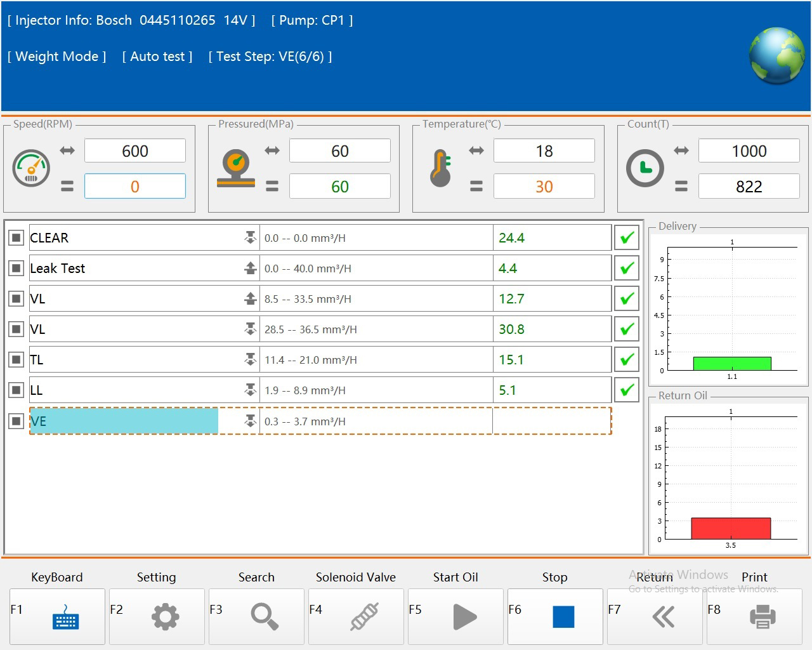
Task: Open the on-screen KeyBoard with F1
Action: pos(65,616)
